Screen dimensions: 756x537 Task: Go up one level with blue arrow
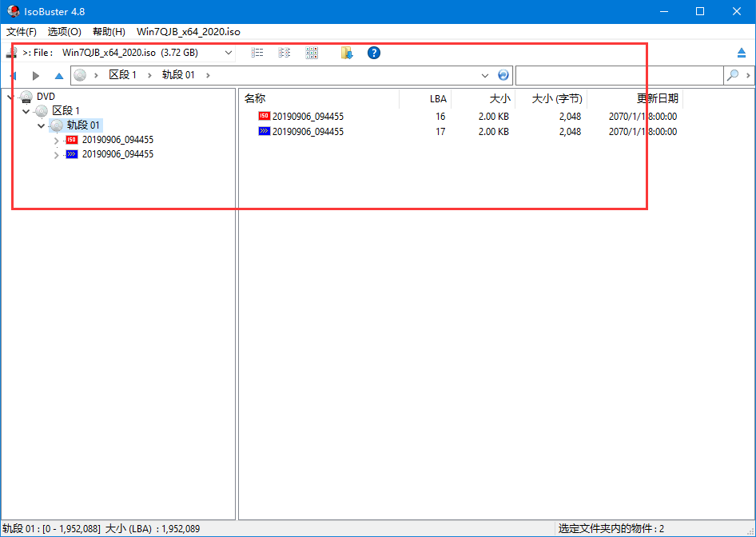58,76
